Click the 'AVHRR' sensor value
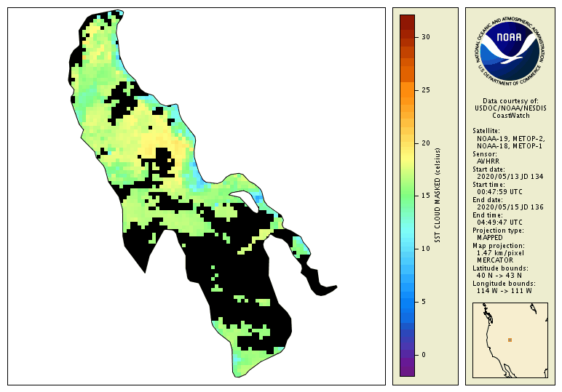The height and width of the screenshot is (392, 562). tap(488, 161)
